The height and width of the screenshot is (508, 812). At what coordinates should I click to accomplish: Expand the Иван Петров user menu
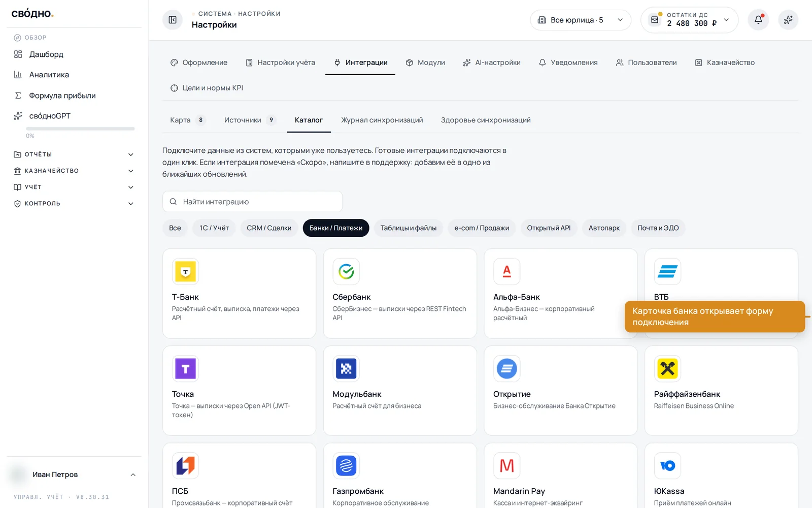[74, 474]
